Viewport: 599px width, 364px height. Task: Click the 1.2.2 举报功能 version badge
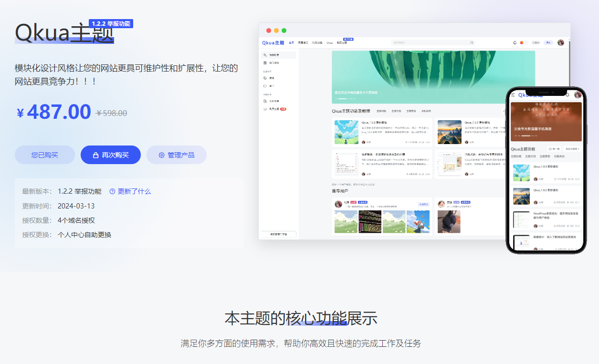click(111, 23)
